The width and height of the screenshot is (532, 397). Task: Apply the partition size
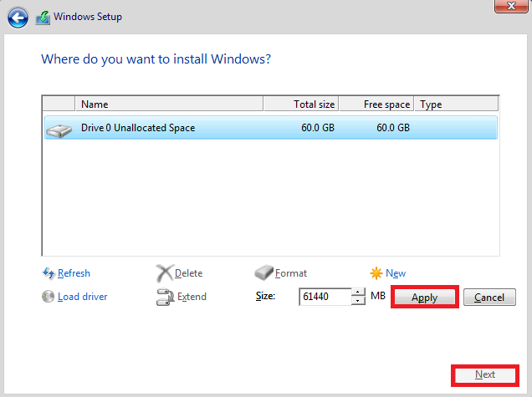coord(424,298)
